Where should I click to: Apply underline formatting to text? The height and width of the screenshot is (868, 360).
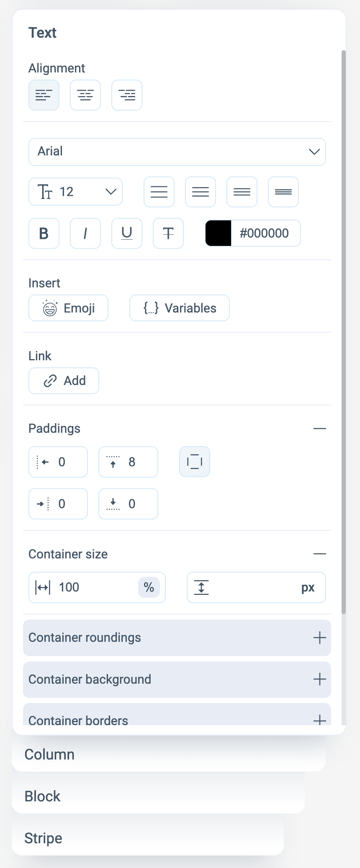(127, 233)
